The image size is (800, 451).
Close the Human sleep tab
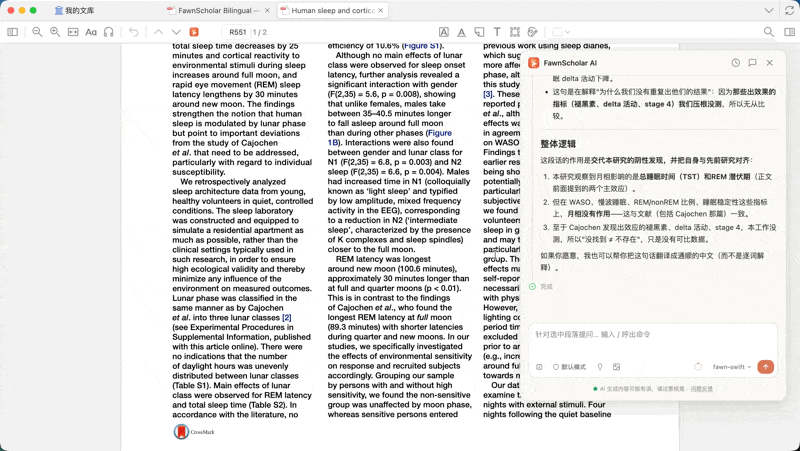tap(381, 11)
